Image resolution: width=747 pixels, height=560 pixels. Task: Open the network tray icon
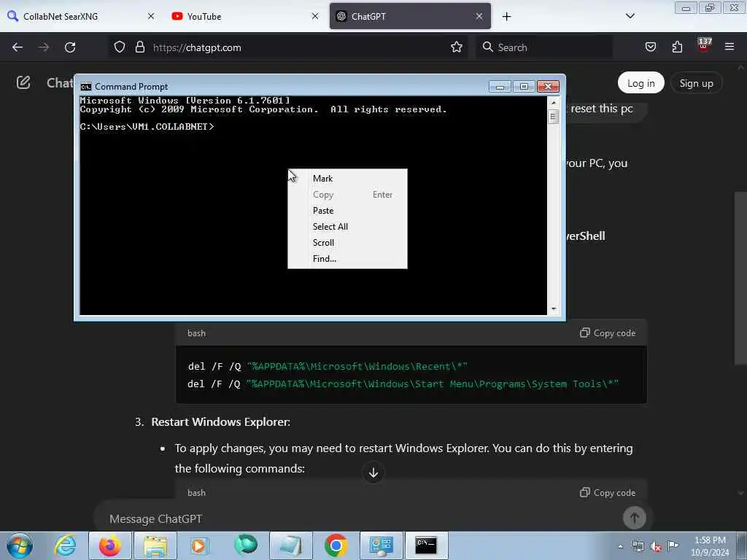tap(638, 547)
